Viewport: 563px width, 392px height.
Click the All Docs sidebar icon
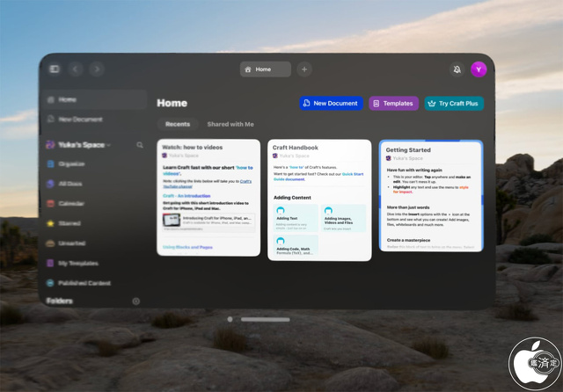pos(51,184)
